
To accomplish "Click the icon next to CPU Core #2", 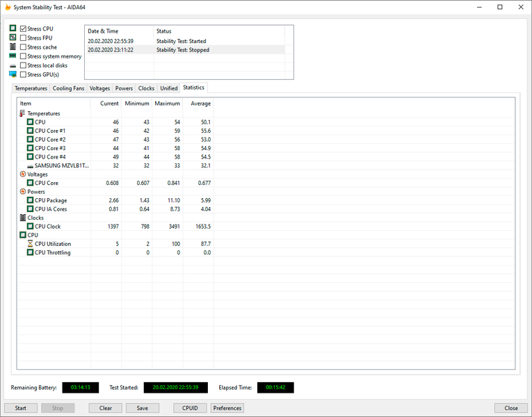I will pos(30,139).
